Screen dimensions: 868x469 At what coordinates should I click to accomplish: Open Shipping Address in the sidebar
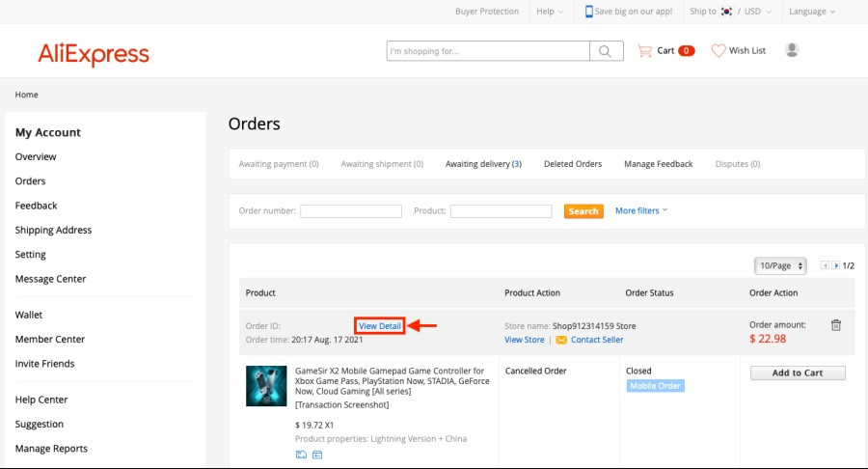[x=53, y=230]
